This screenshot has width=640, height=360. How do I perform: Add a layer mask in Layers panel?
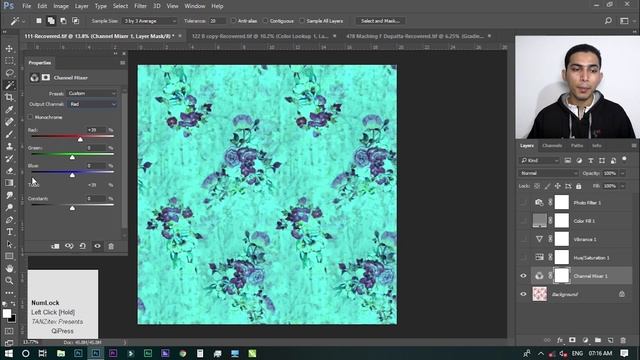[572, 340]
